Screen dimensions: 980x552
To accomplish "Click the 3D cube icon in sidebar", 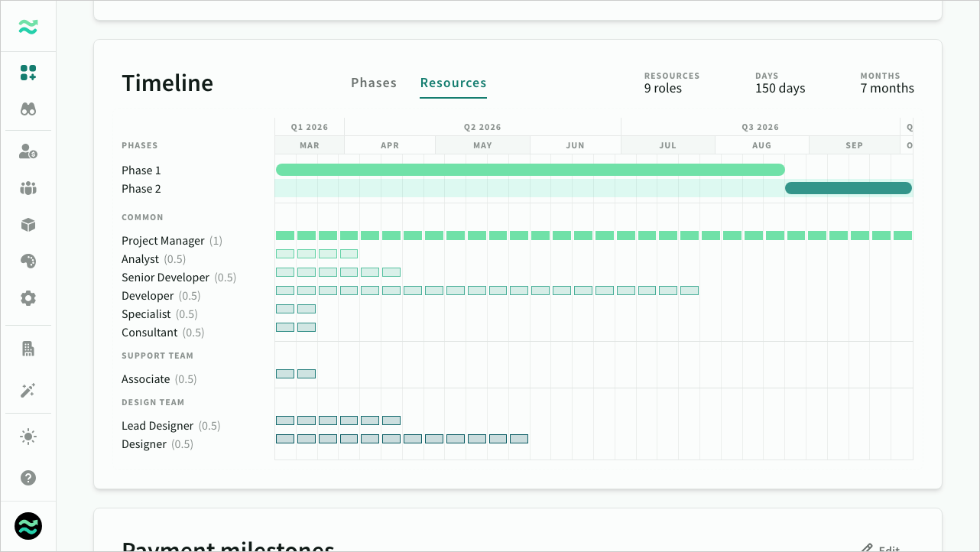I will tap(28, 225).
